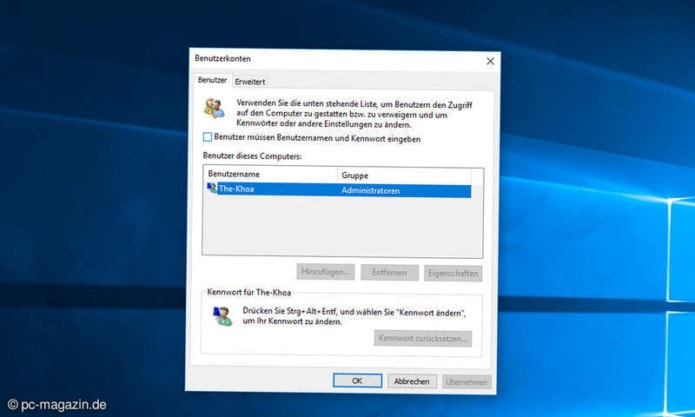Click the Administratoren group cell
This screenshot has height=417, width=695.
coord(371,190)
